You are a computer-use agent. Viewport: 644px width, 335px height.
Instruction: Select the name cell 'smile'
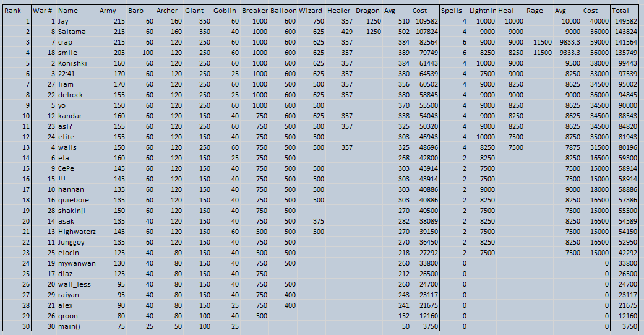[67, 53]
